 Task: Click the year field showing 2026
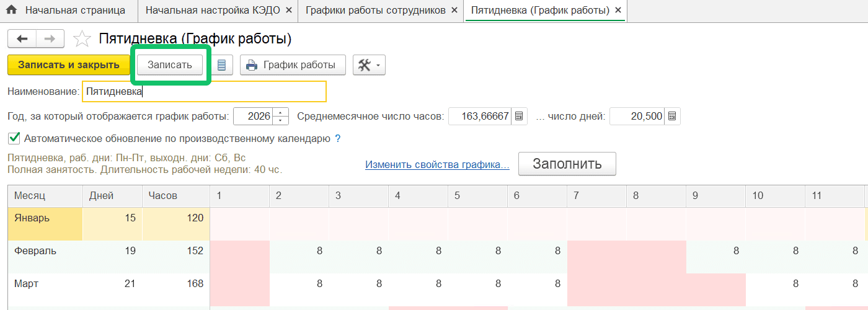[254, 116]
